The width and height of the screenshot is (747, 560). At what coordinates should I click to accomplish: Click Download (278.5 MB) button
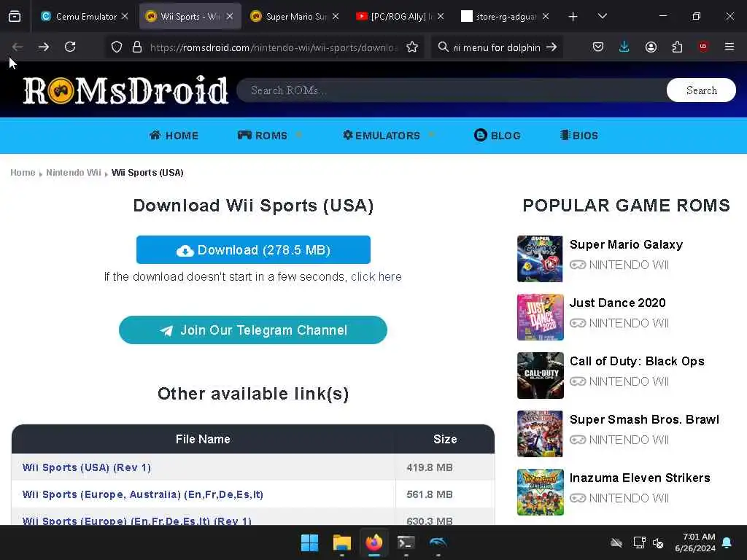(253, 249)
